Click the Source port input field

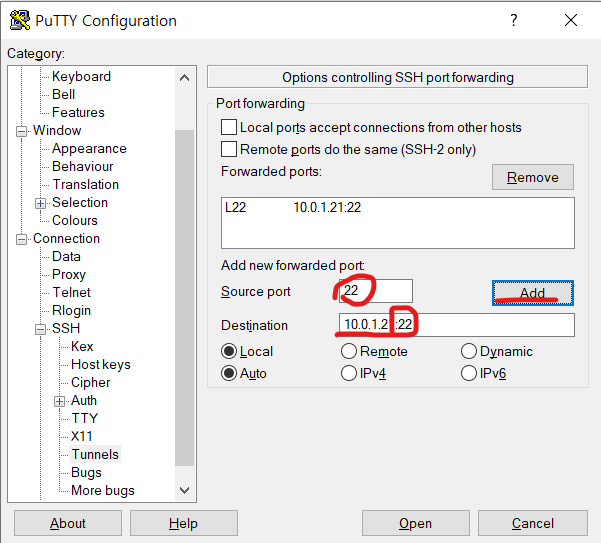(x=376, y=291)
